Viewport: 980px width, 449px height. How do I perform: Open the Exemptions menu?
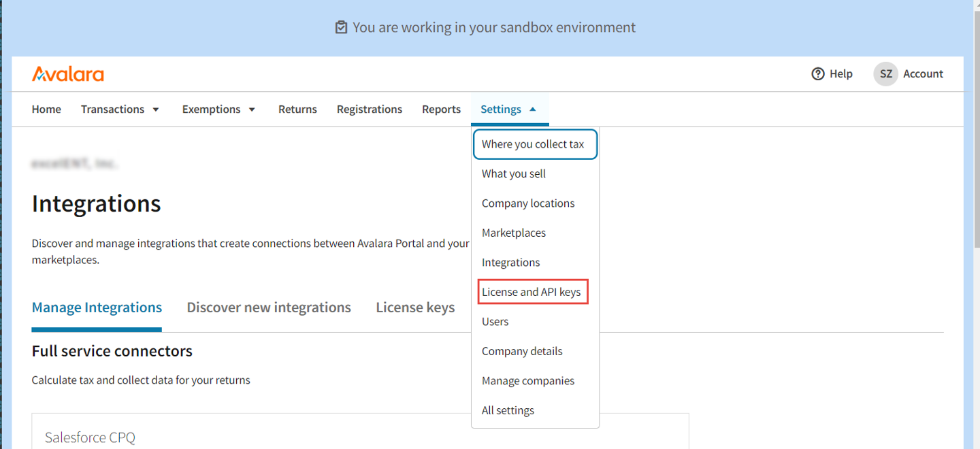(x=211, y=109)
